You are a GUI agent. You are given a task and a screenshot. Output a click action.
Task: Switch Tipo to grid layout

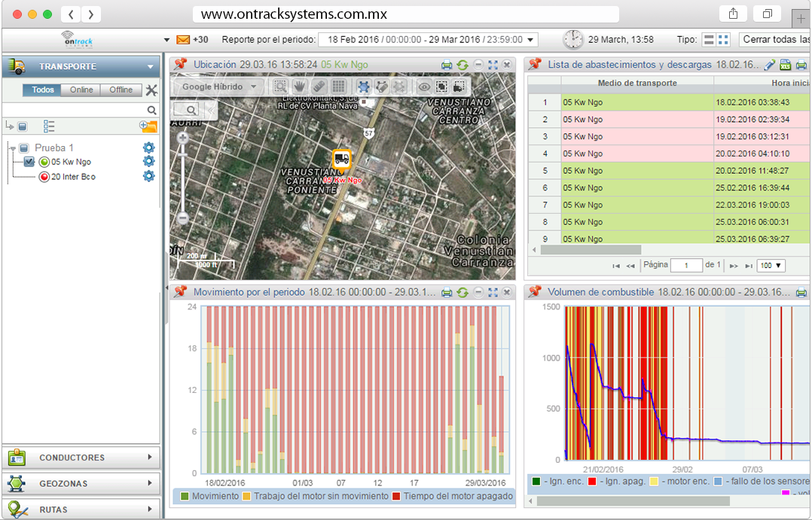723,40
